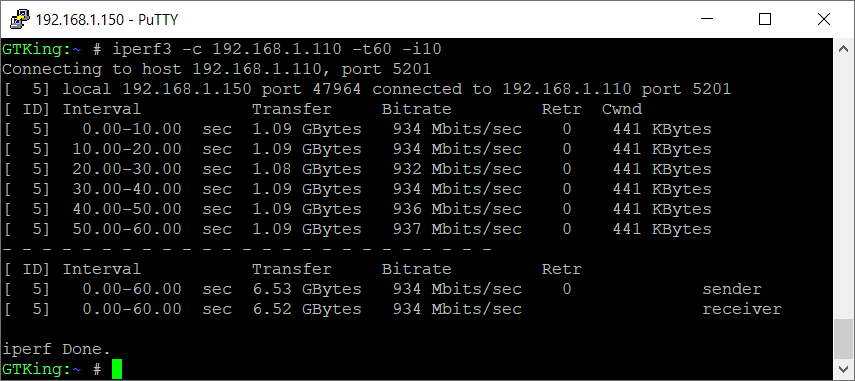The image size is (855, 381).
Task: Click the 192.168.1.150 - PuTTY title text
Action: 106,20
